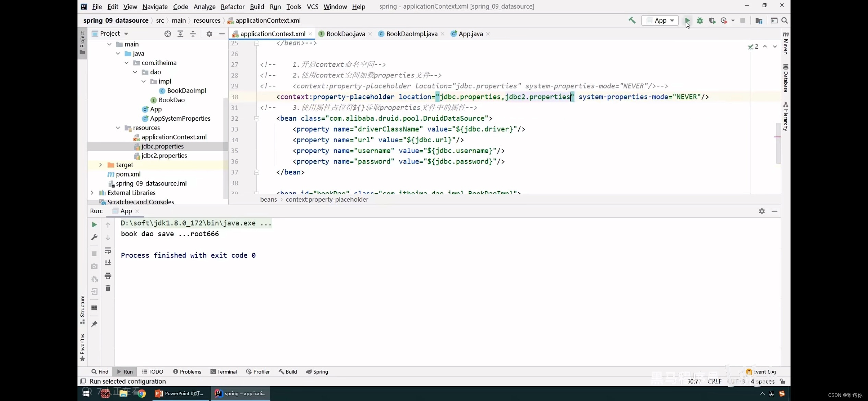This screenshot has width=868, height=401.
Task: Toggle the Favorites sidebar button
Action: 82,348
